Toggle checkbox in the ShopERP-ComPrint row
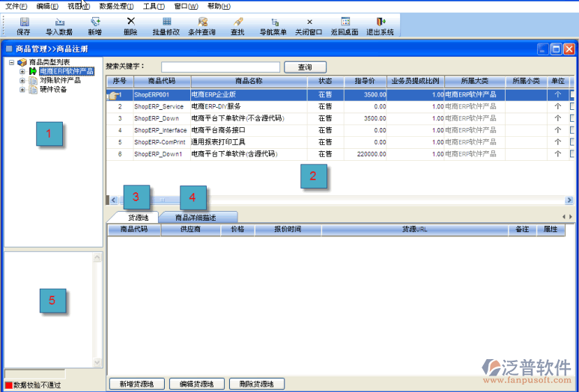This screenshot has height=392, width=579. tap(572, 142)
